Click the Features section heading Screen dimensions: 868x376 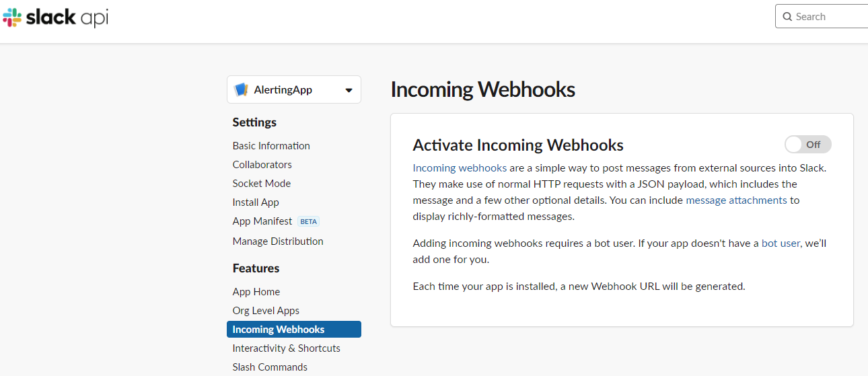256,268
